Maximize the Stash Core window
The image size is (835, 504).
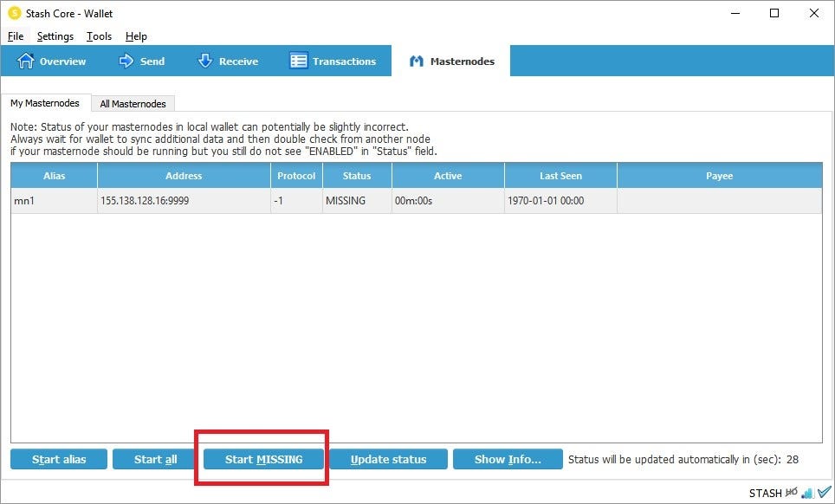tap(774, 13)
